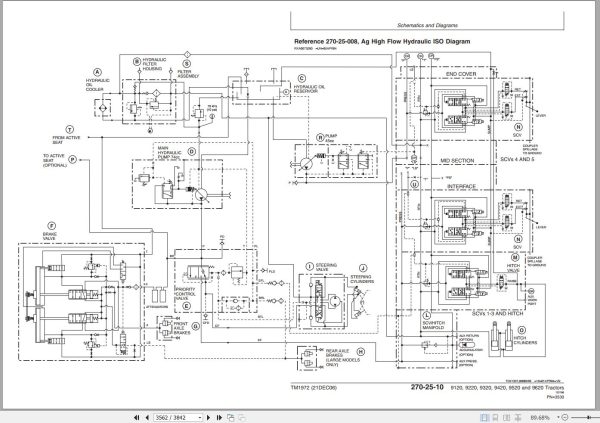Viewport: 600px width, 423px height.
Task: Click the zoom percentage value 89.68%
Action: [x=540, y=417]
